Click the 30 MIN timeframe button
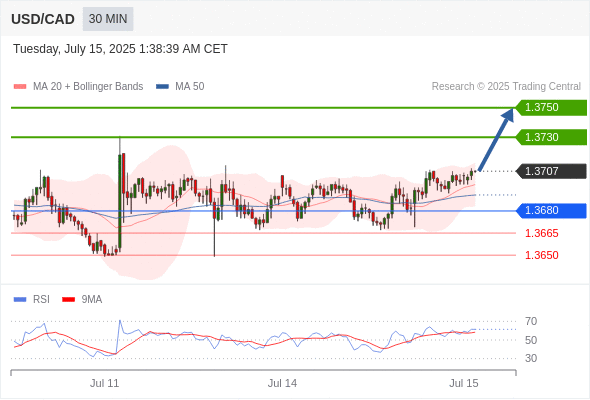590x400 pixels. pos(108,19)
